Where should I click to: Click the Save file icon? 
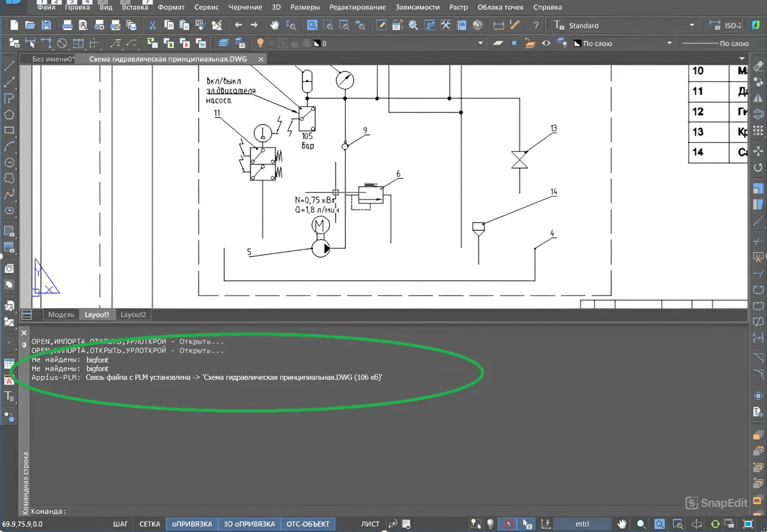[x=46, y=25]
